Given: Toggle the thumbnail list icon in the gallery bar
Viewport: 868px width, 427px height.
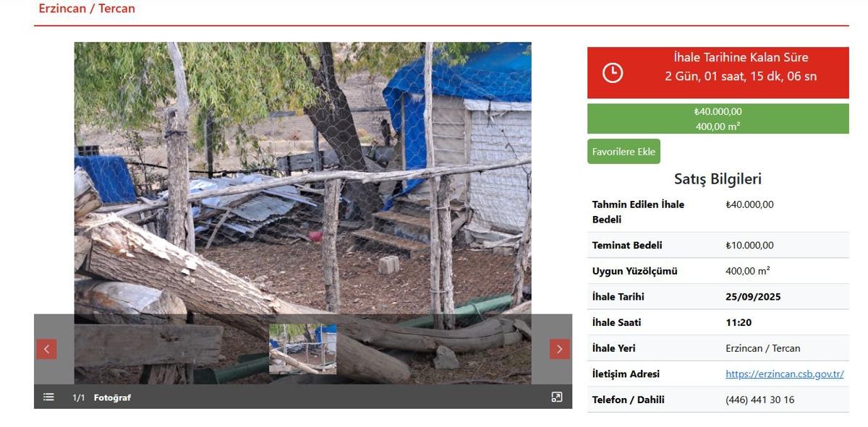Looking at the screenshot, I should 48,397.
